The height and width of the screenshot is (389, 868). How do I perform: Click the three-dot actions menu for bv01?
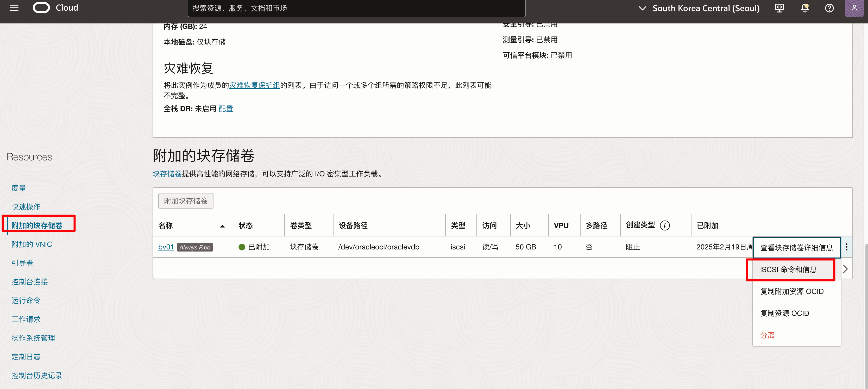[846, 247]
